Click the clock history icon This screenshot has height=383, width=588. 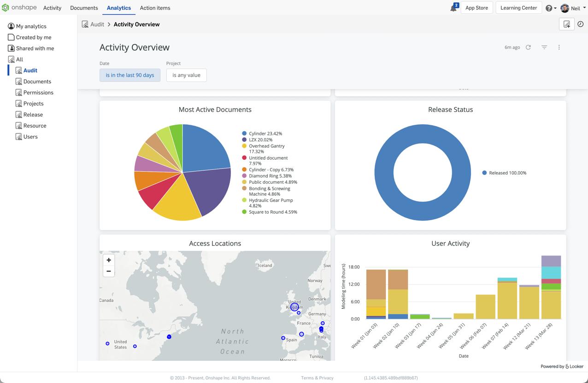[x=581, y=24]
